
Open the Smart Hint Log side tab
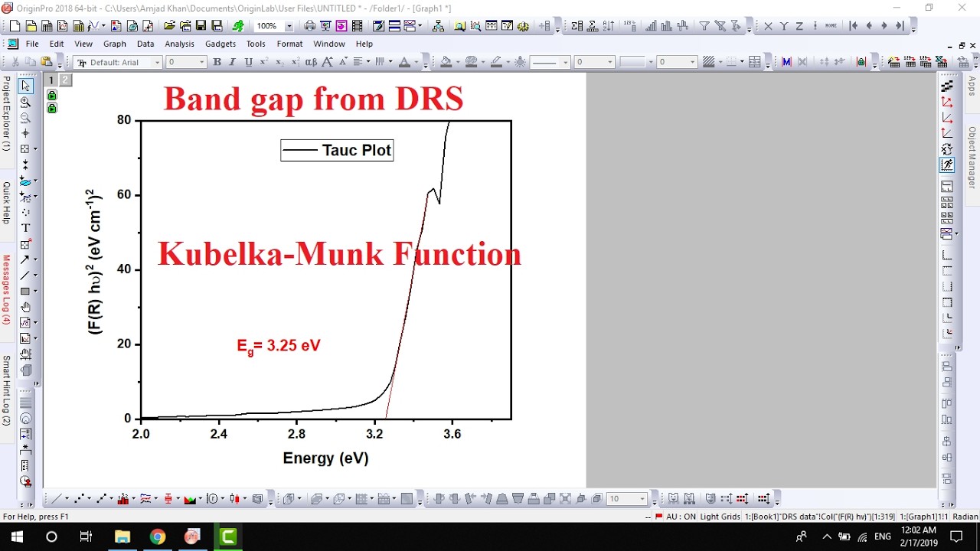pyautogui.click(x=6, y=390)
